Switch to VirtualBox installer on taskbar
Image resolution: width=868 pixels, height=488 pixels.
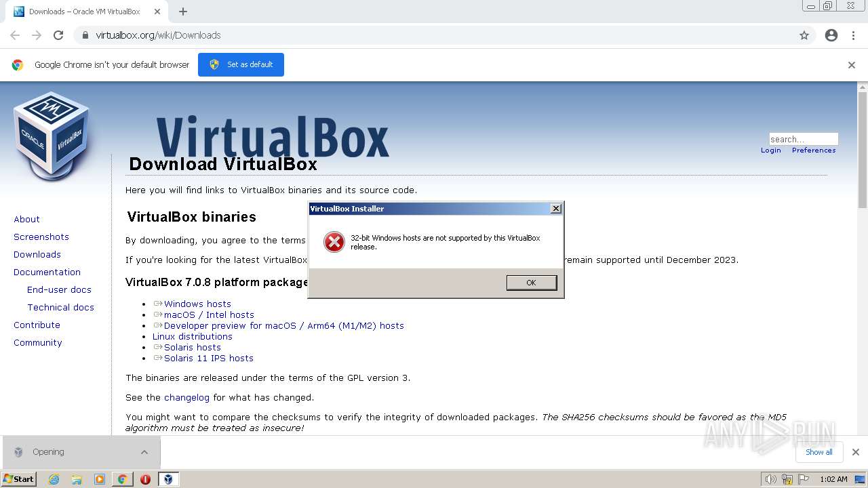tap(168, 479)
